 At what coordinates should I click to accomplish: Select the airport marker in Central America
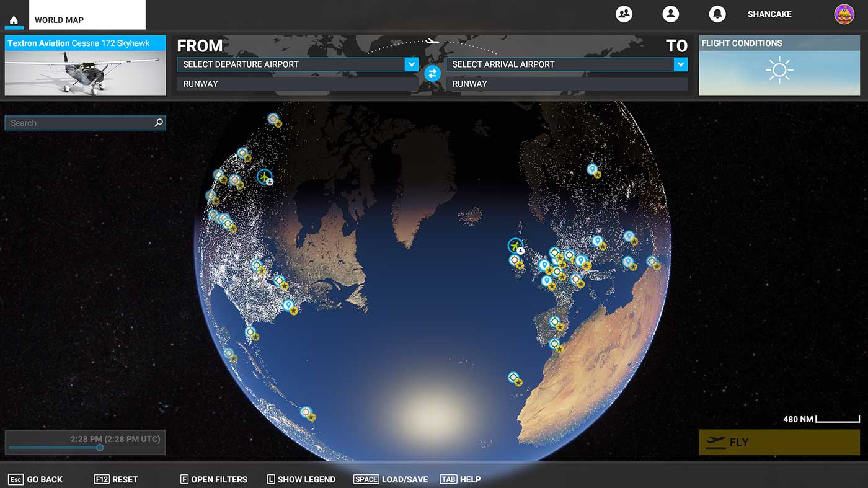(x=229, y=354)
